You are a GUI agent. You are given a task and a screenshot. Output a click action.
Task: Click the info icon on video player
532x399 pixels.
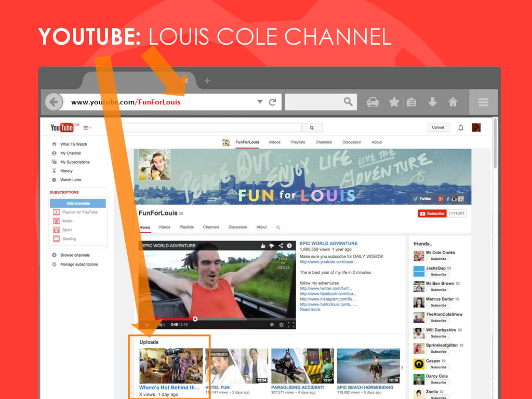(x=289, y=246)
